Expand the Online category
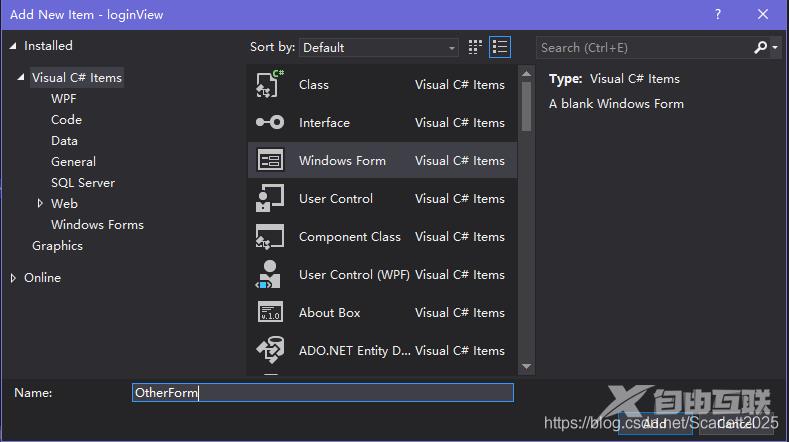The height and width of the screenshot is (442, 789). [x=13, y=278]
